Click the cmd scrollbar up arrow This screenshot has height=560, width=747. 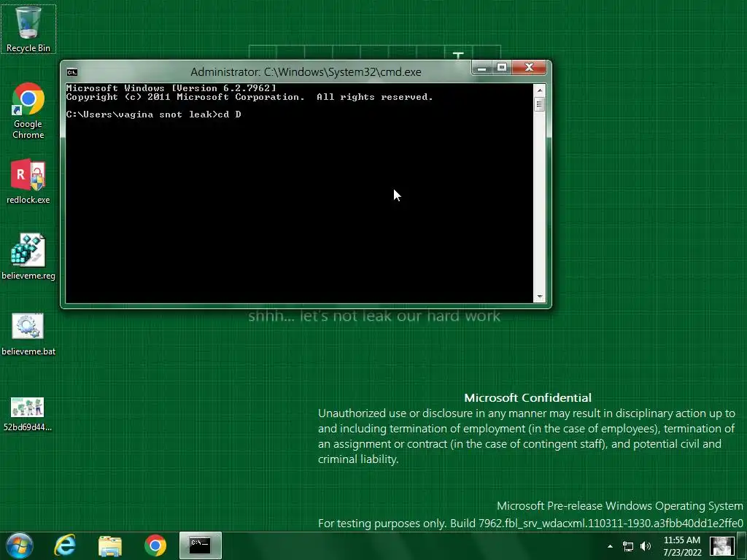pyautogui.click(x=539, y=90)
